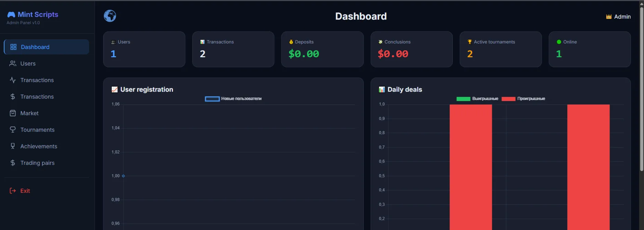Toggle the red Проигрышные legend swatch
Viewport: 644px width, 230px height.
tap(508, 99)
